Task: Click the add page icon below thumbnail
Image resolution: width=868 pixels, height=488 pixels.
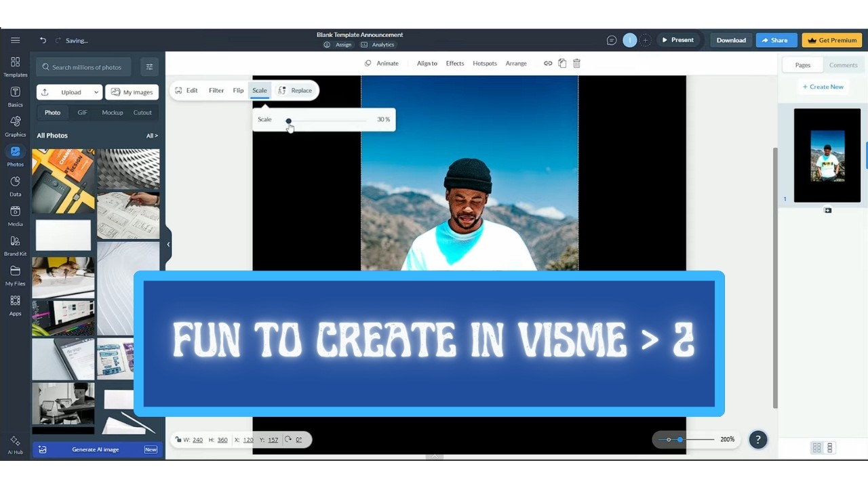Action: point(827,211)
